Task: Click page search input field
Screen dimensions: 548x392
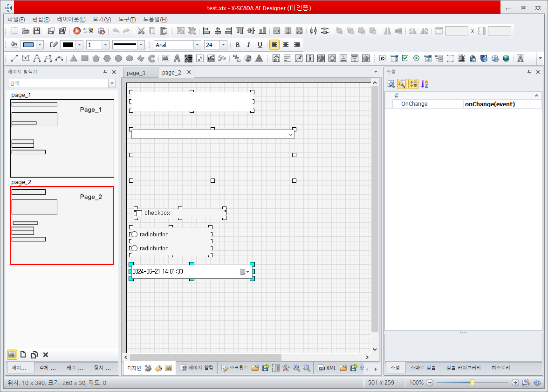Action: click(x=58, y=83)
